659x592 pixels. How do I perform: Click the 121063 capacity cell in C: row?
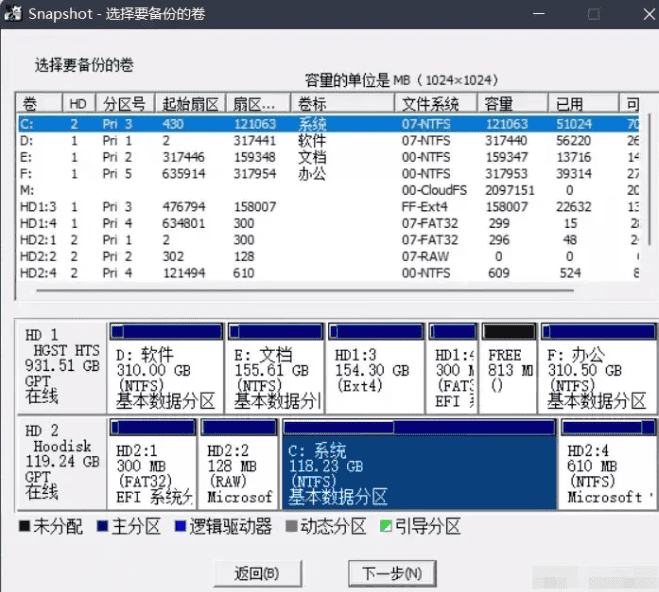pyautogui.click(x=506, y=124)
